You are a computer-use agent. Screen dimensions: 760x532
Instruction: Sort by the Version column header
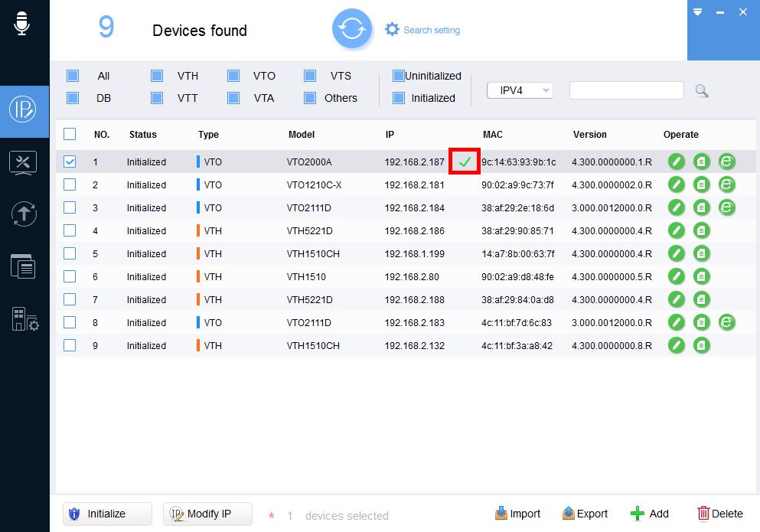pyautogui.click(x=590, y=134)
